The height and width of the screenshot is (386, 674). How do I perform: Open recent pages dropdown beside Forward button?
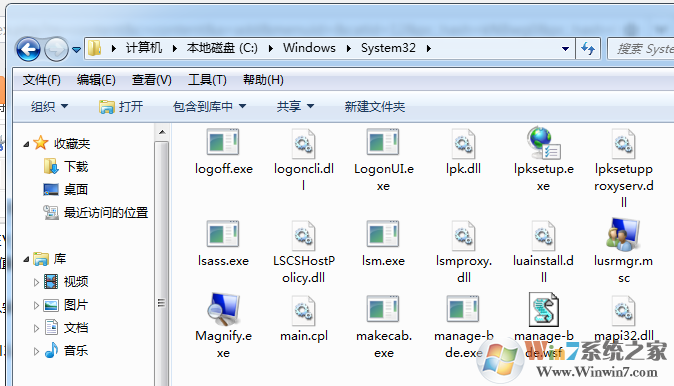pos(77,50)
